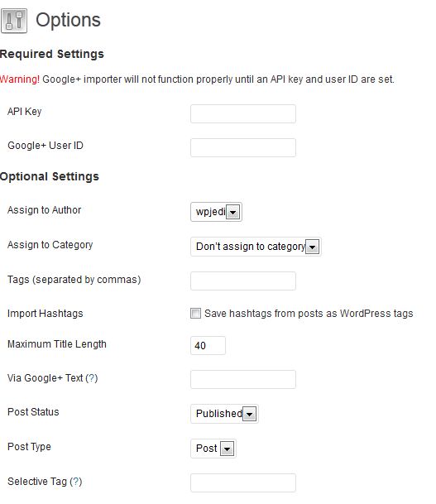Image resolution: width=436 pixels, height=504 pixels.
Task: Open the Selective Tag help link
Action: pos(76,482)
